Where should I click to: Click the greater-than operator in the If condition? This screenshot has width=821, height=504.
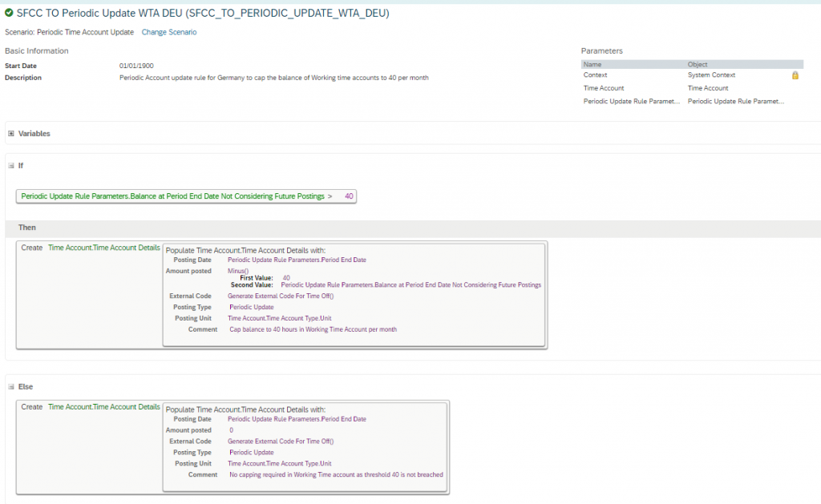tap(330, 196)
